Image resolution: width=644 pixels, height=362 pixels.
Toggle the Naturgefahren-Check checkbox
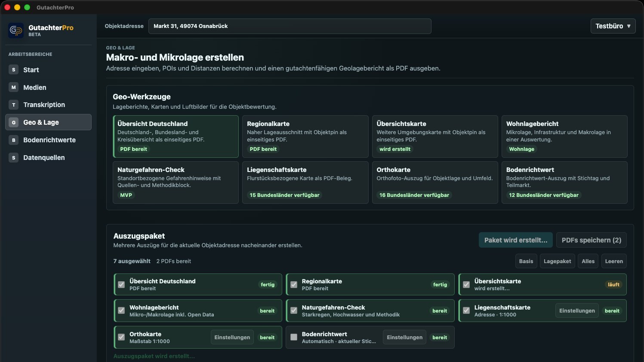click(x=294, y=311)
